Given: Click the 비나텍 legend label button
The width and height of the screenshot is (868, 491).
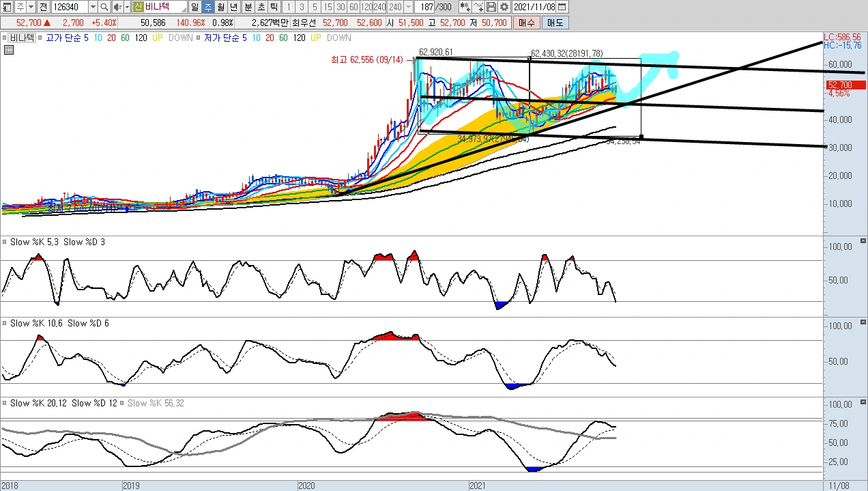Looking at the screenshot, I should (x=21, y=38).
